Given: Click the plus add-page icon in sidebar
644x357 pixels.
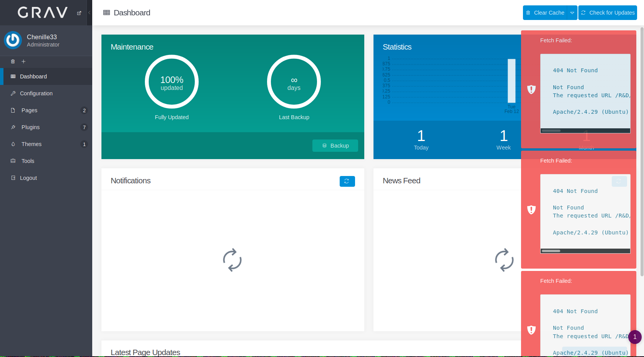Looking at the screenshot, I should 23,61.
